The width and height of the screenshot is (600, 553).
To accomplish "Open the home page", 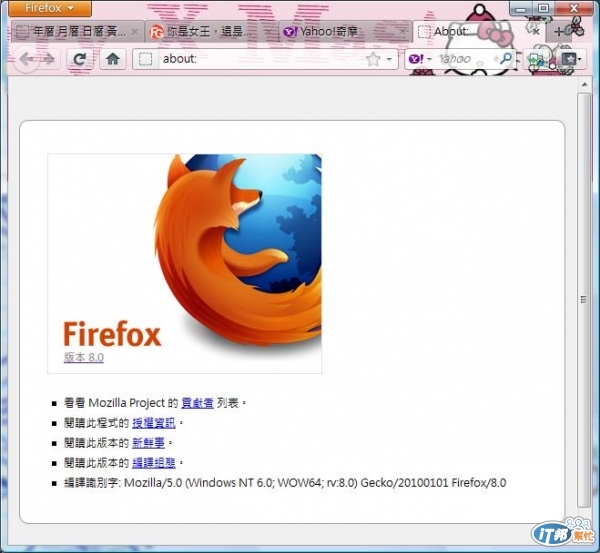I will (112, 59).
